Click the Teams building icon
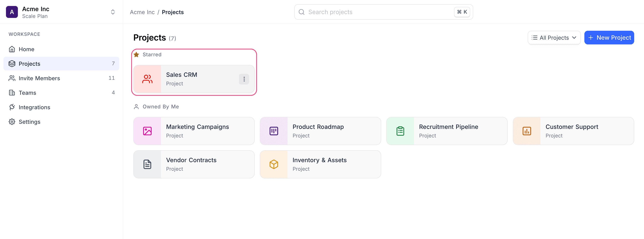644x239 pixels. click(x=12, y=93)
